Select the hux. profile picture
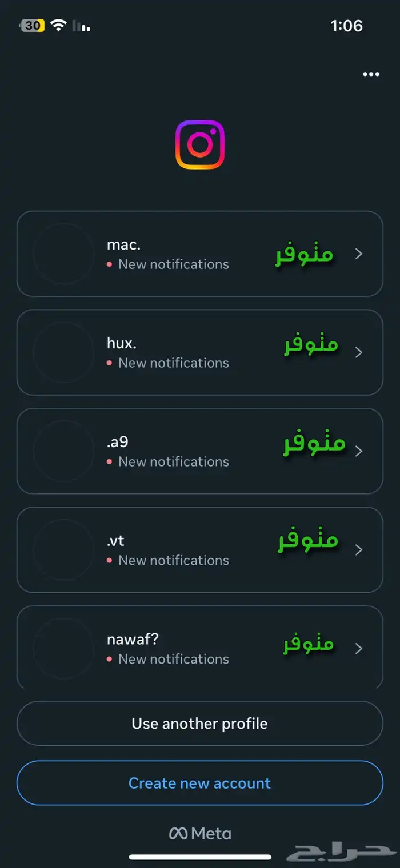Viewport: 400px width, 868px height. [64, 352]
